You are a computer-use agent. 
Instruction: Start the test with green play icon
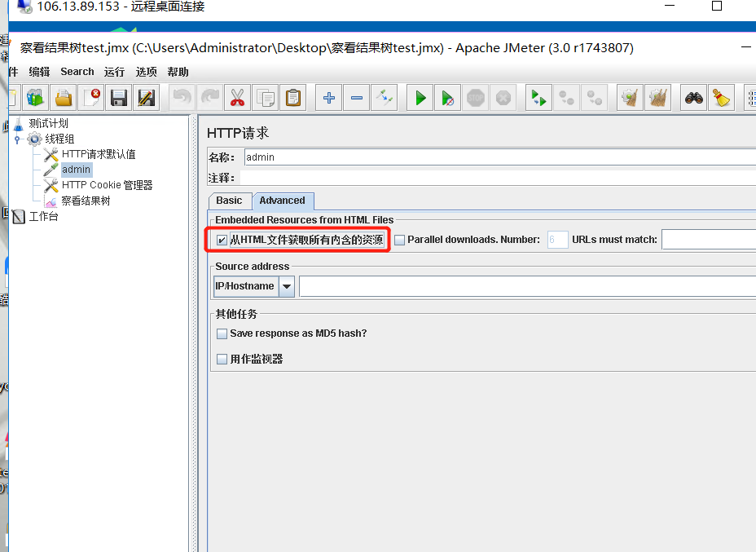(x=420, y=98)
